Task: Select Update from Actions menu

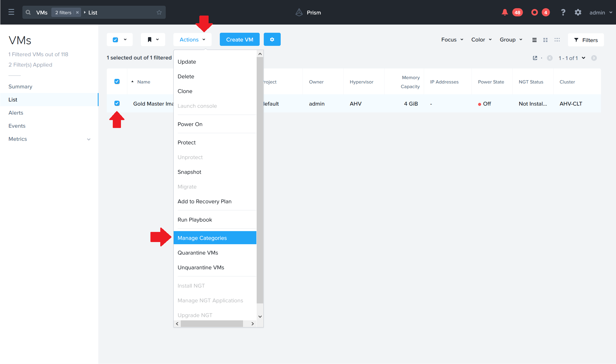Action: 215,62
